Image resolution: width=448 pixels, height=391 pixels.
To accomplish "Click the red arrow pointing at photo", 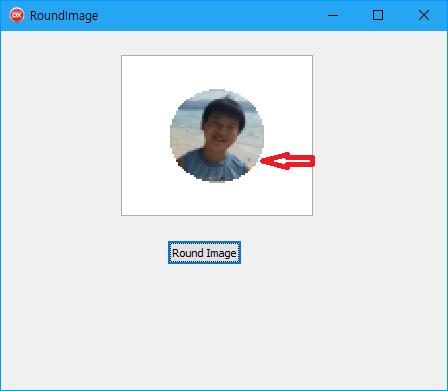I will pos(287,161).
